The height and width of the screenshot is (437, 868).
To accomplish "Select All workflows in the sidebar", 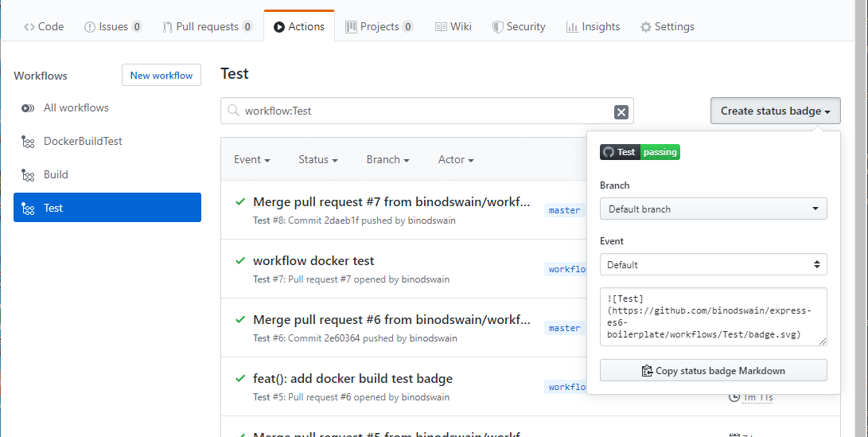I will (x=107, y=108).
